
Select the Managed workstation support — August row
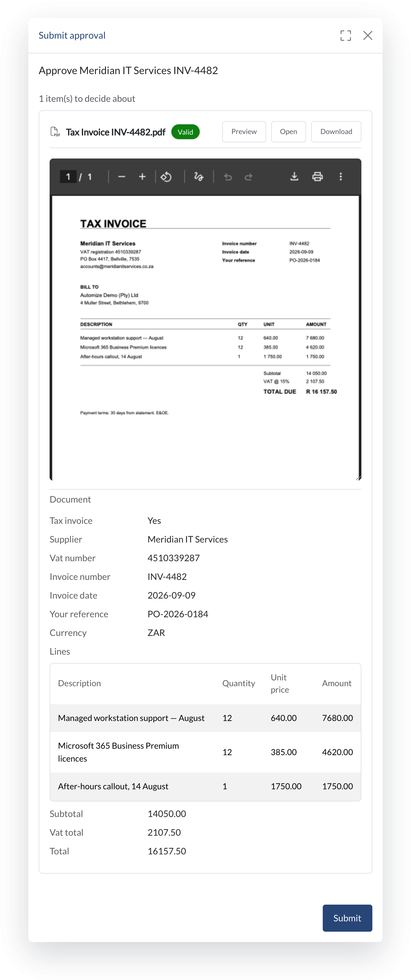point(205,717)
